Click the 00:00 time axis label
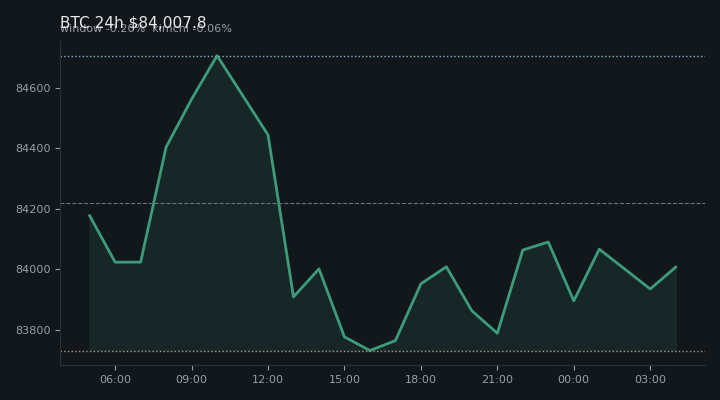The width and height of the screenshot is (720, 400). pyautogui.click(x=574, y=379)
